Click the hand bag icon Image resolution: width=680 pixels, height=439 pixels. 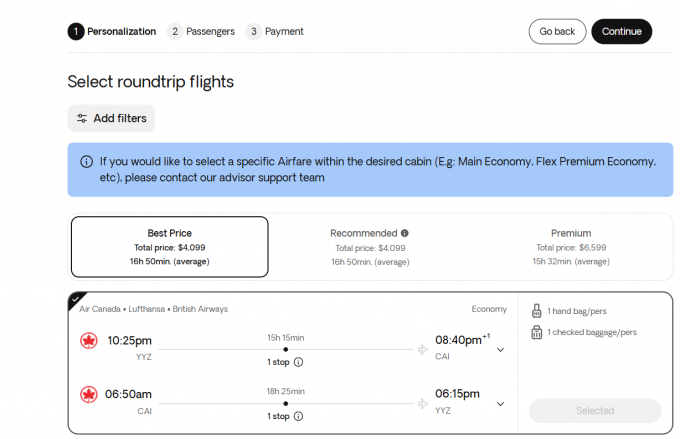[x=536, y=311]
